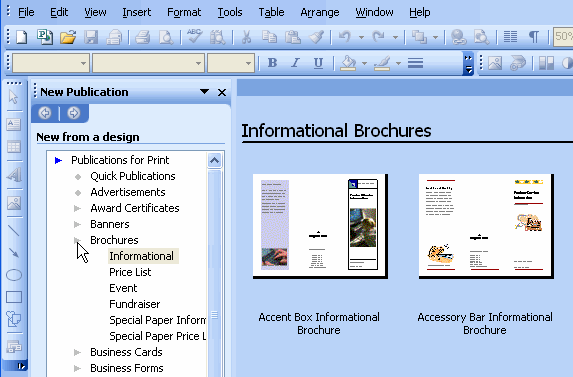Expand the Award Certificates category

pyautogui.click(x=77, y=208)
